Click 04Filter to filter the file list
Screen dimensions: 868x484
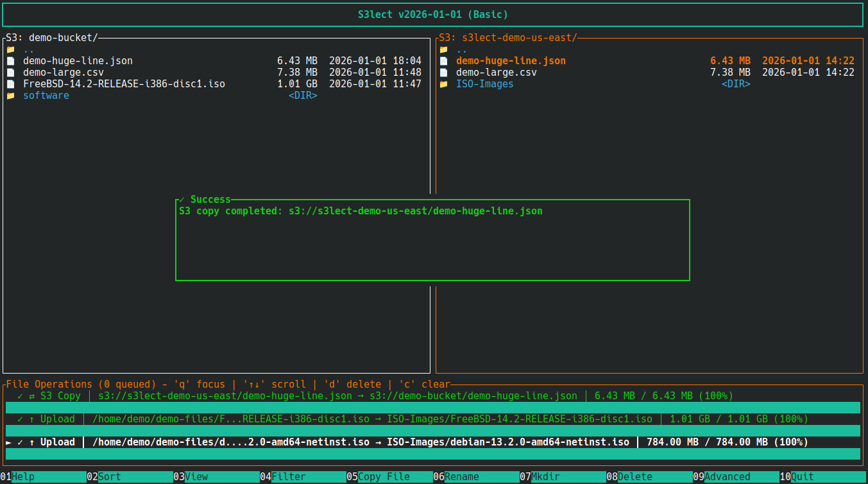(282, 476)
